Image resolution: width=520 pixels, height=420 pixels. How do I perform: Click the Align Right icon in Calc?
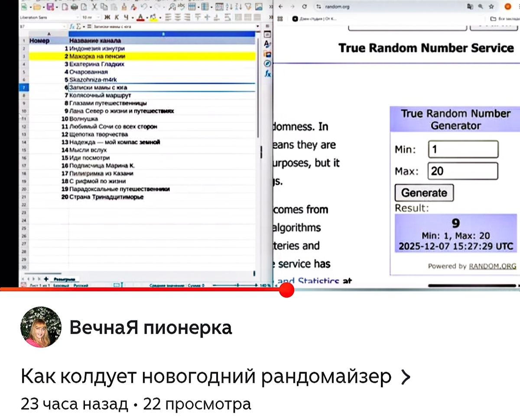[187, 17]
